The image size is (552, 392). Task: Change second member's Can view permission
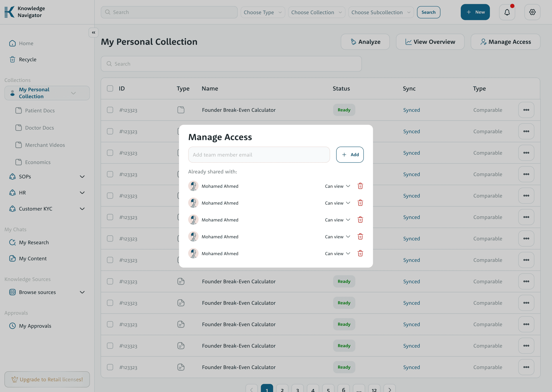tap(337, 203)
